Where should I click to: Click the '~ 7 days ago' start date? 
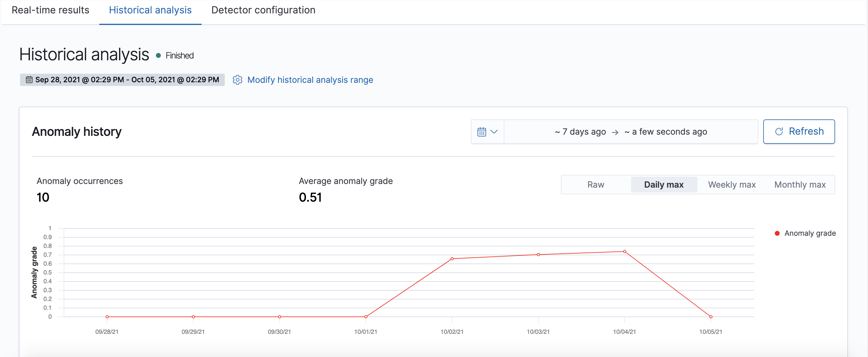tap(580, 132)
